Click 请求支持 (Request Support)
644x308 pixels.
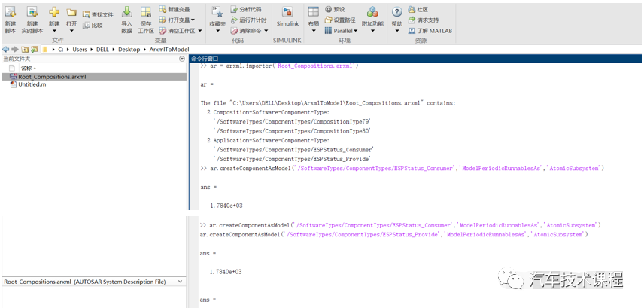click(424, 20)
